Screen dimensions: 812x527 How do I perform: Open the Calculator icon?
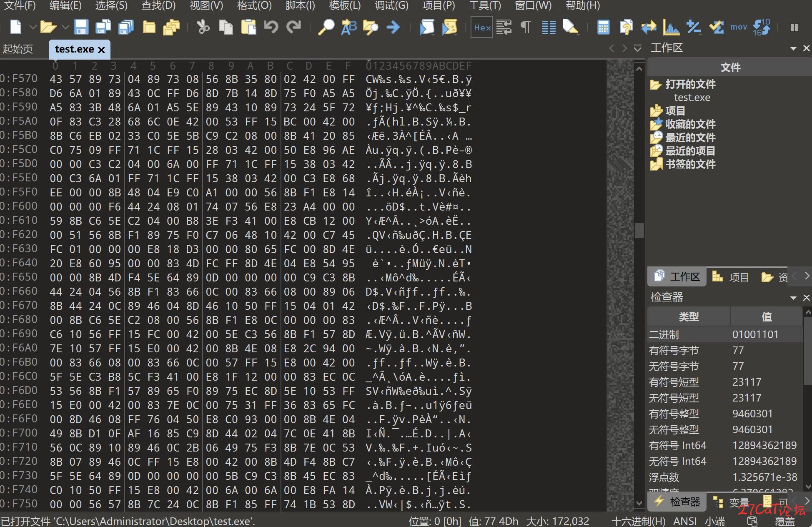point(603,28)
